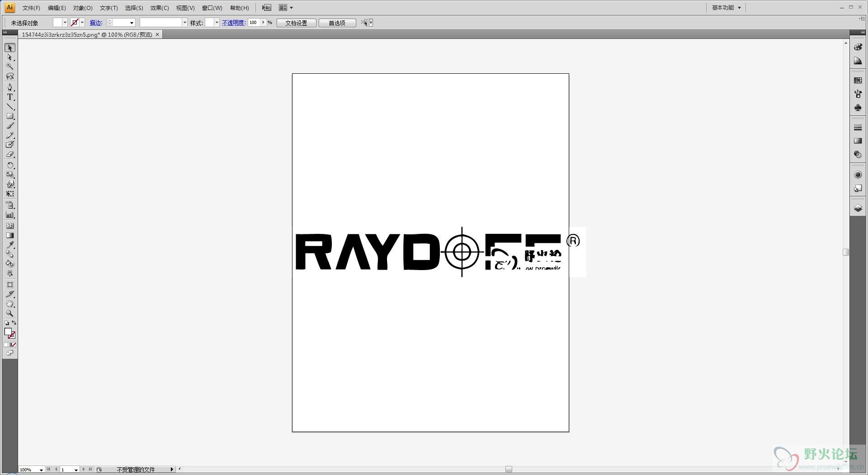Open the 对象(O) menu

(83, 8)
